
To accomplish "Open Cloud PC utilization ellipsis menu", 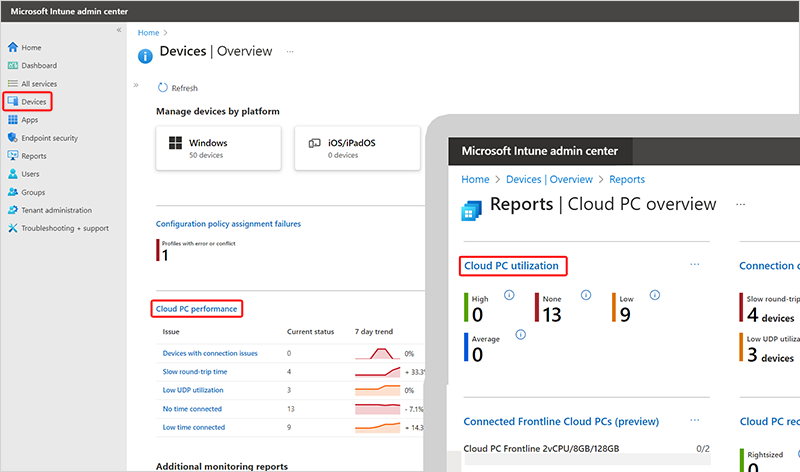I will tap(695, 265).
